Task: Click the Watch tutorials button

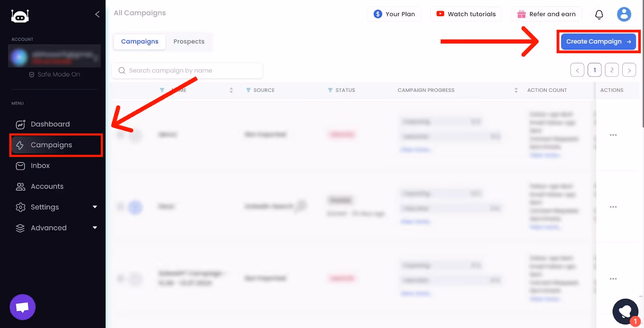Action: pos(466,14)
